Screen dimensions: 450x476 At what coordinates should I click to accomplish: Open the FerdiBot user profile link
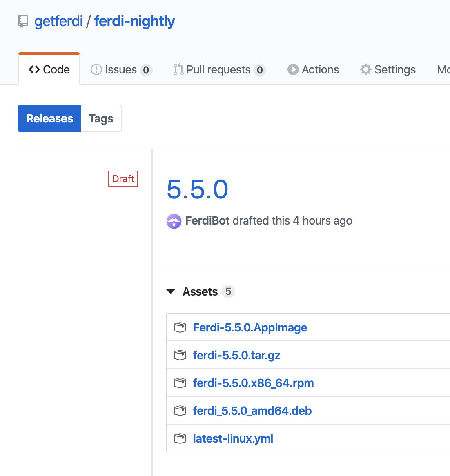[207, 221]
